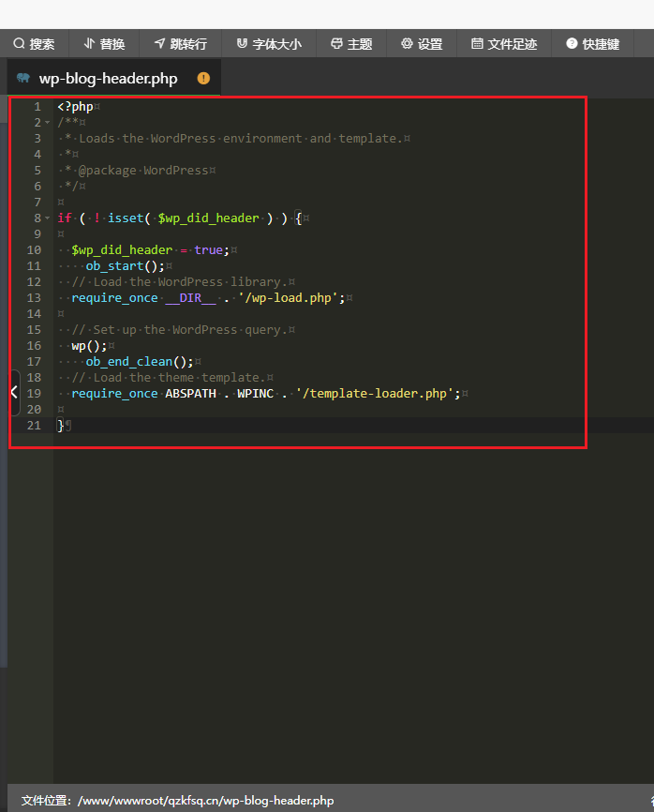Place cursor on the ob_start(); line
654x812 pixels.
125,266
